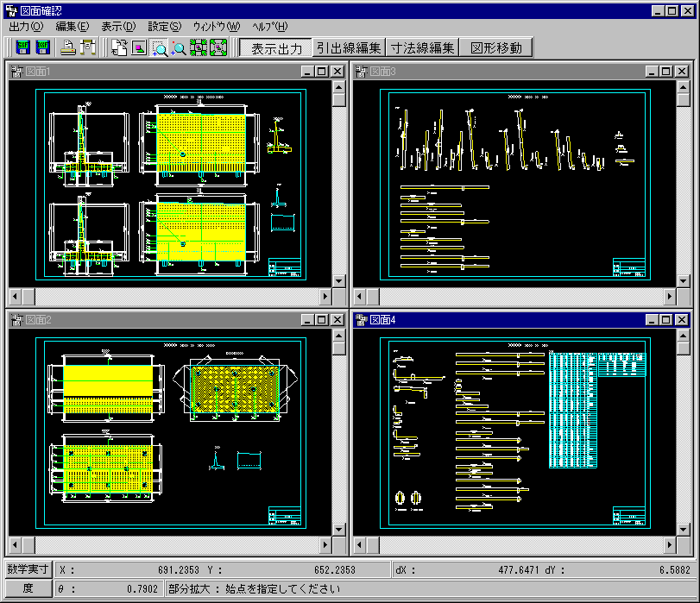The image size is (700, 603).
Task: Open the 設定(S) menu
Action: tap(164, 27)
